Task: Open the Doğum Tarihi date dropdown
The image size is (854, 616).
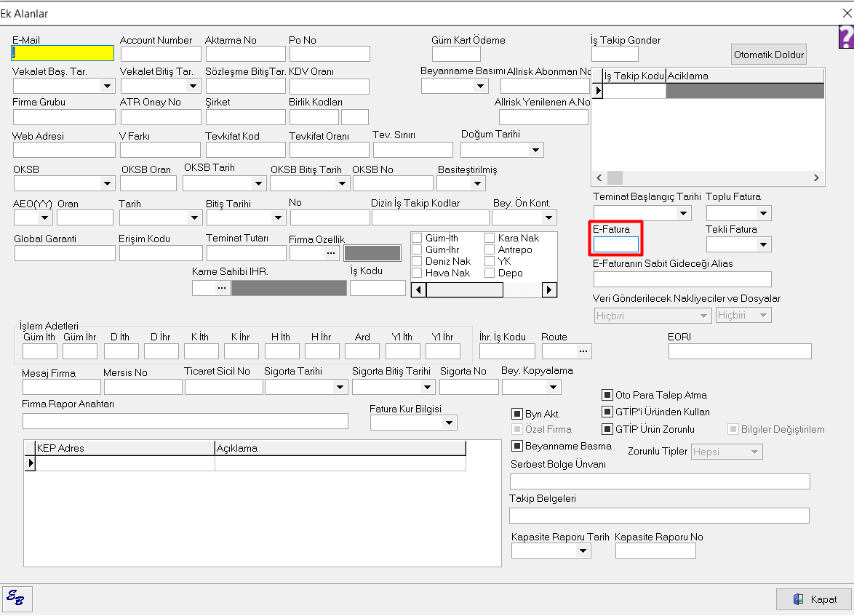Action: click(536, 150)
